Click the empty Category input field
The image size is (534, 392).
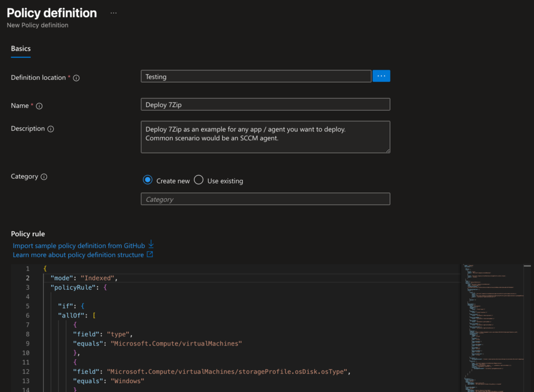click(265, 199)
